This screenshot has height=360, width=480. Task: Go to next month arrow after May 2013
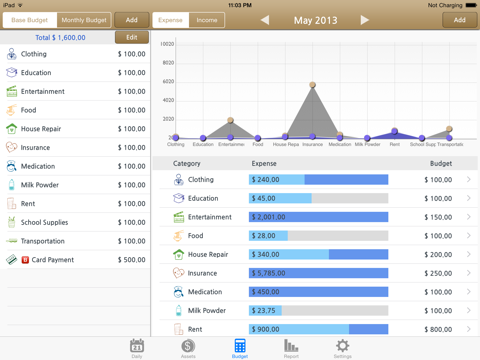(365, 20)
